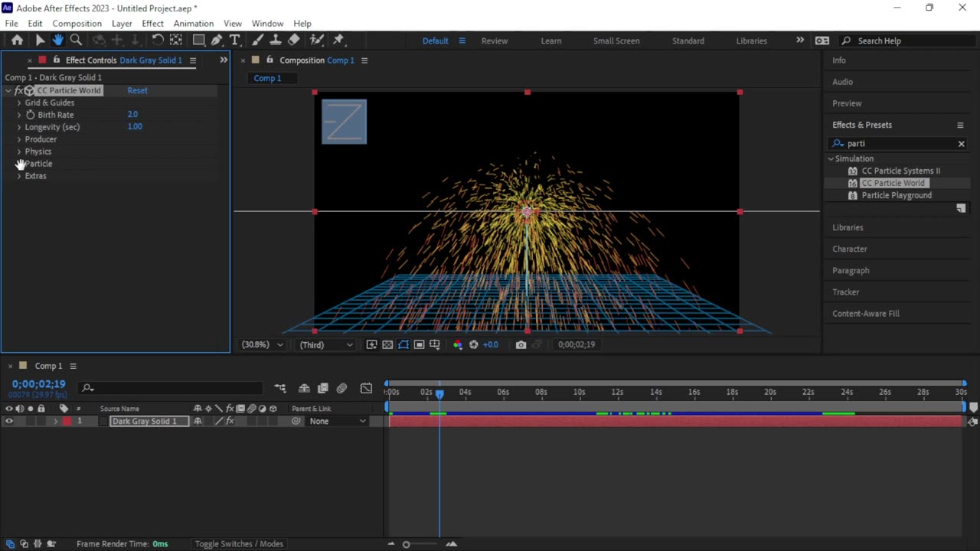Open the Effect menu
The image size is (980, 551).
point(152,24)
